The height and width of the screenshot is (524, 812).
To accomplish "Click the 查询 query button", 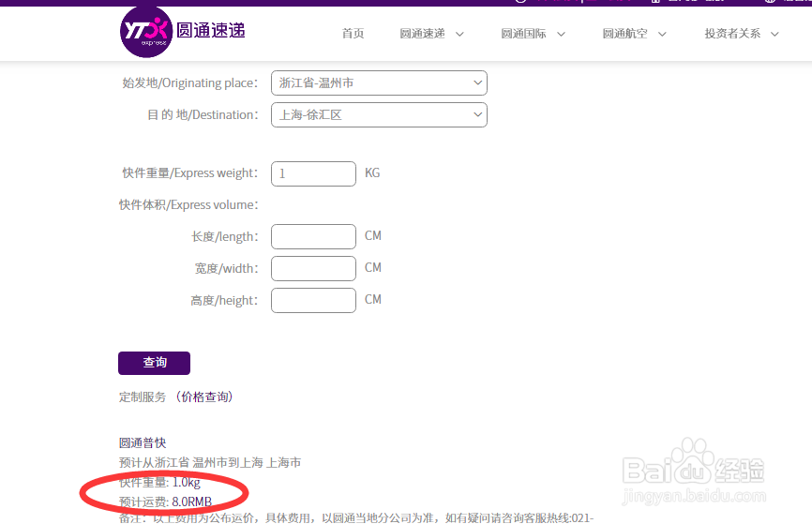I will click(x=155, y=363).
